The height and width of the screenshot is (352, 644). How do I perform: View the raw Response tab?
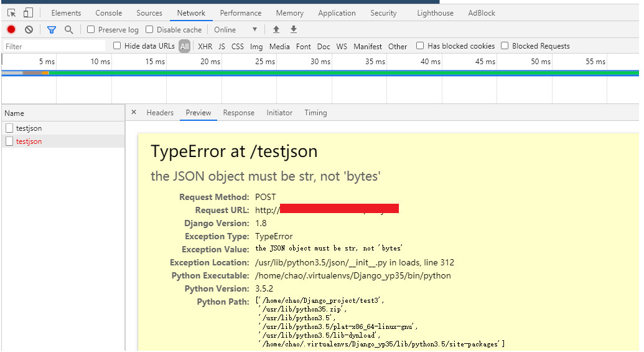[x=239, y=113]
